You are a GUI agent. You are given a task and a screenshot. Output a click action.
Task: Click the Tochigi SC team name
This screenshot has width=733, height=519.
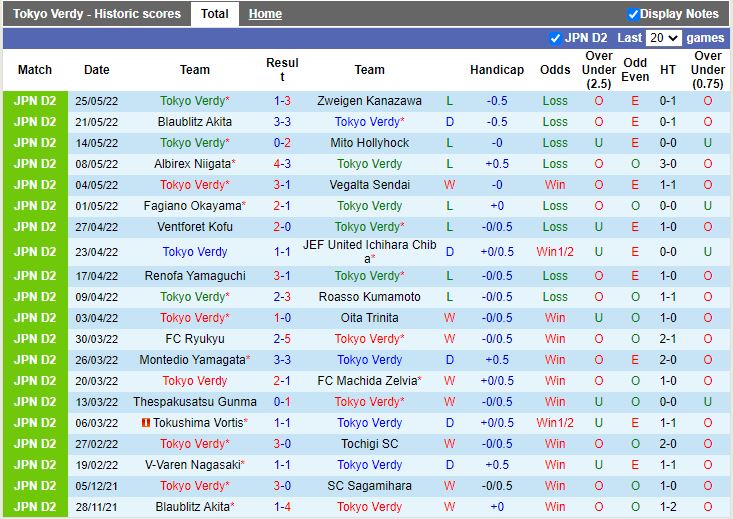[369, 444]
